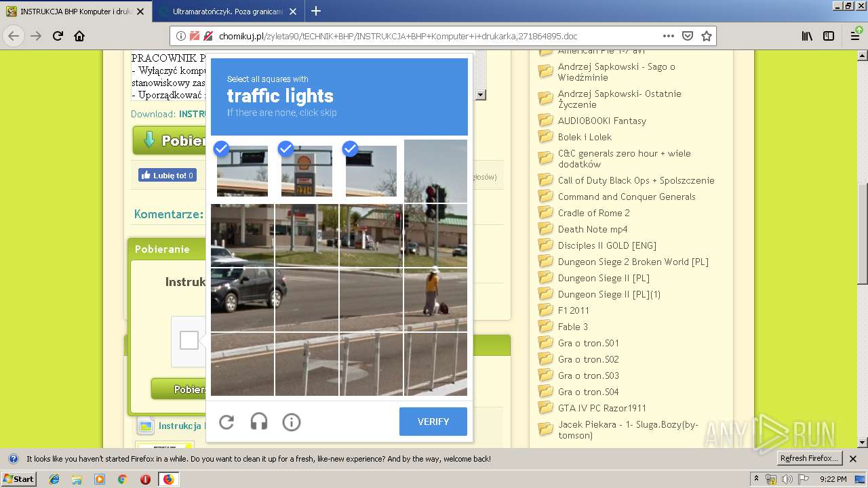The width and height of the screenshot is (868, 488).
Task: Deselect third checked traffic light tile
Action: 371,171
